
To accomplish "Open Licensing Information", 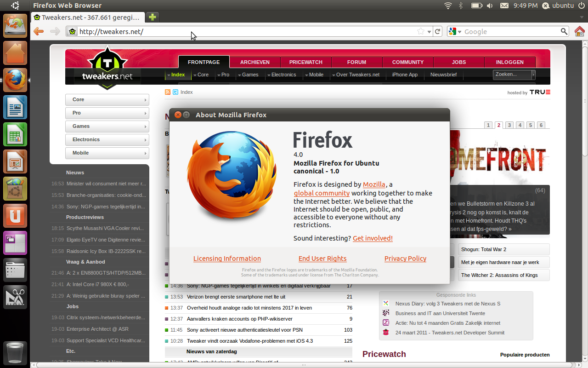I will click(x=227, y=259).
